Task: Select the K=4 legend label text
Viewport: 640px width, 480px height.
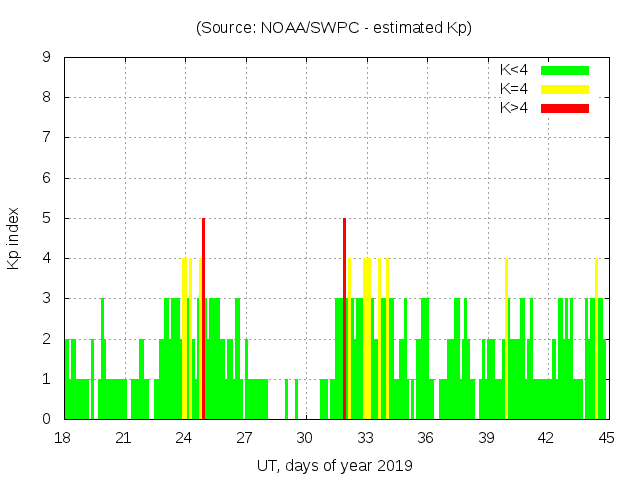Action: click(514, 89)
